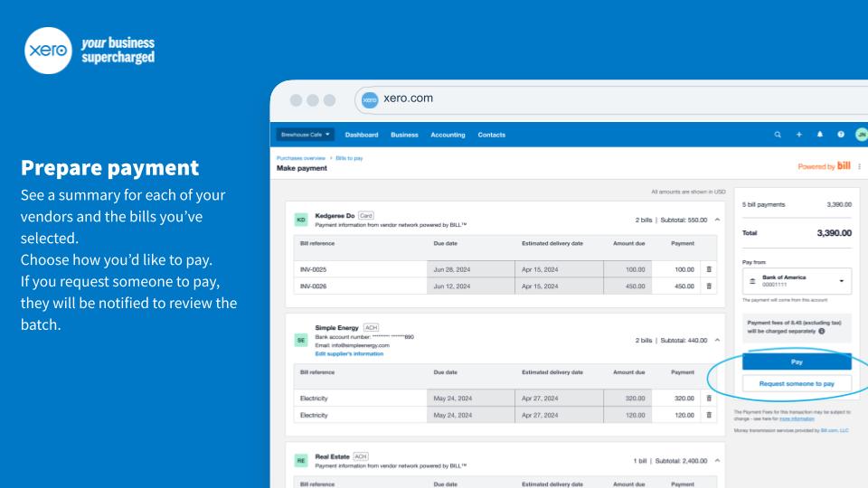Click the RE vendor avatar

click(x=300, y=460)
